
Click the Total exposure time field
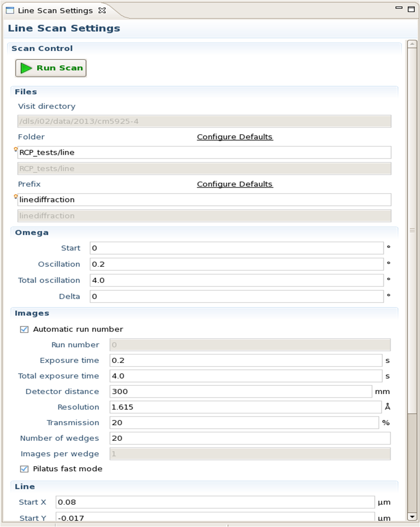[x=246, y=376]
